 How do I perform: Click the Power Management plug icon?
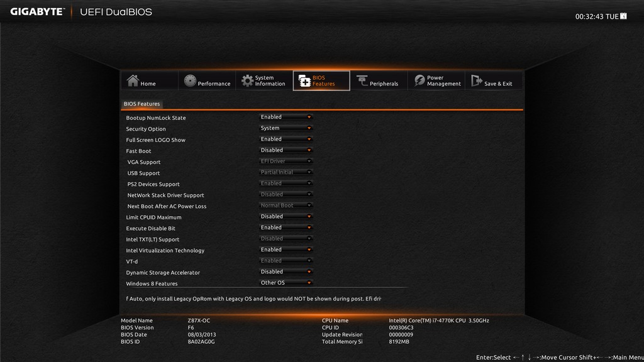pos(419,80)
